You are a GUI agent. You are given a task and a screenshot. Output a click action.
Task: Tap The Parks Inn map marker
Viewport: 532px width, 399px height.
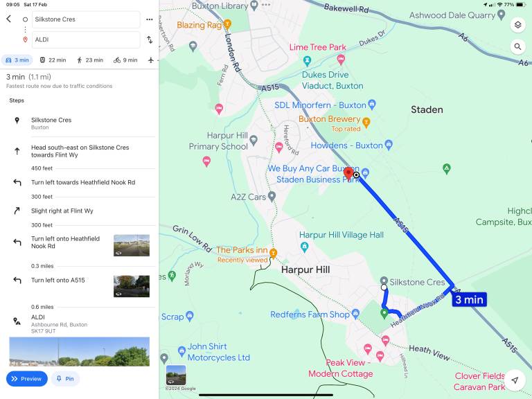point(274,251)
